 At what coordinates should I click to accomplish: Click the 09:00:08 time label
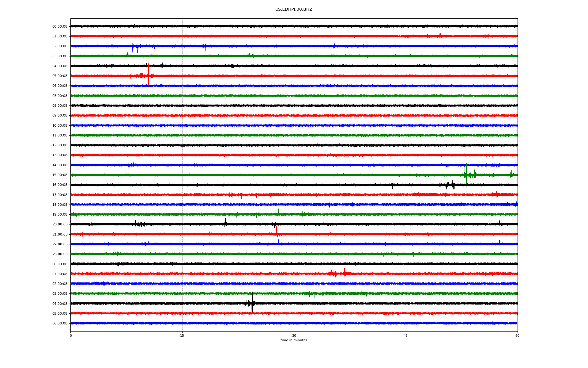pos(60,116)
